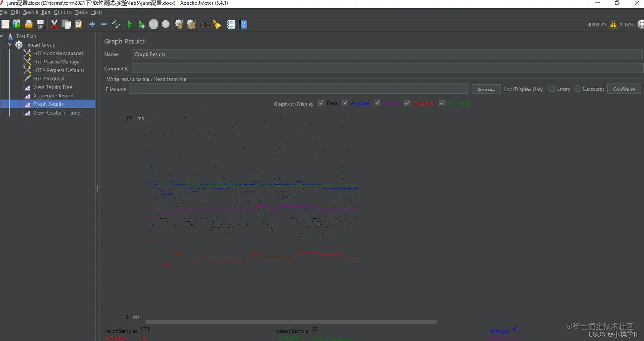The image size is (644, 341).
Task: Open the Tools menu
Action: (x=81, y=12)
